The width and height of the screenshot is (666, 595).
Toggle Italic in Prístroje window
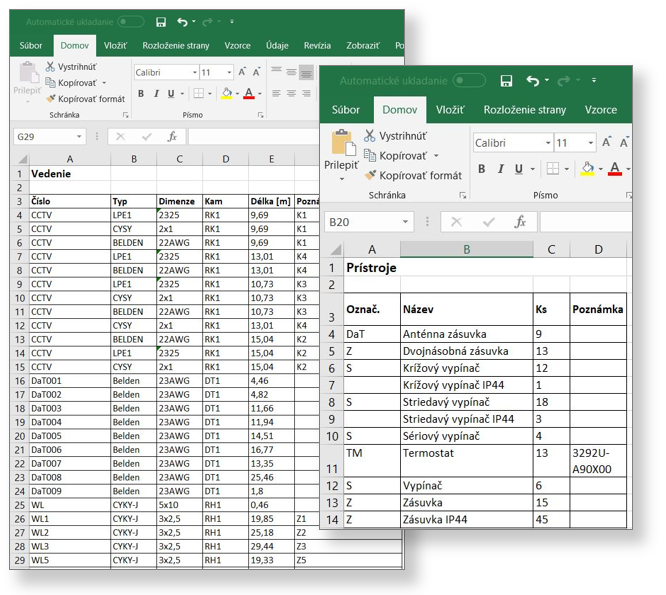pyautogui.click(x=501, y=169)
